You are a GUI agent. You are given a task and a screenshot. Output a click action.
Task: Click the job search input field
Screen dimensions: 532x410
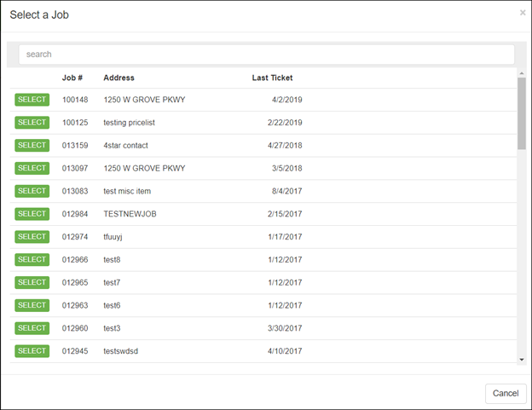266,55
